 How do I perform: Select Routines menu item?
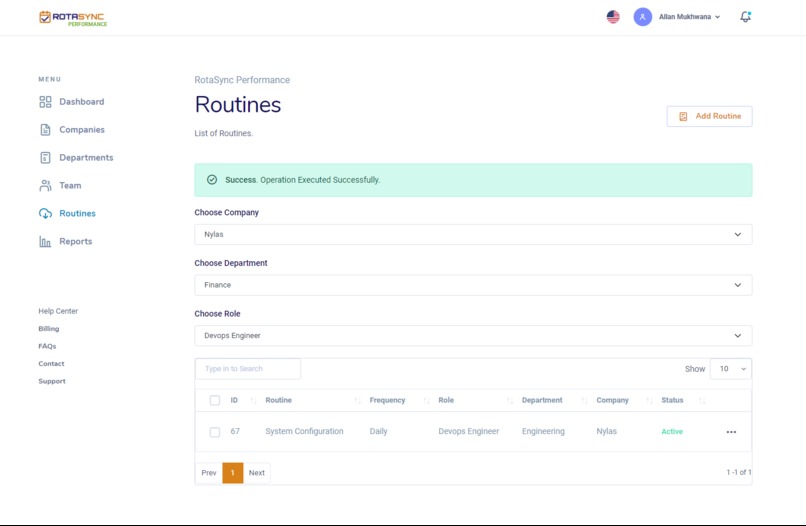click(77, 213)
